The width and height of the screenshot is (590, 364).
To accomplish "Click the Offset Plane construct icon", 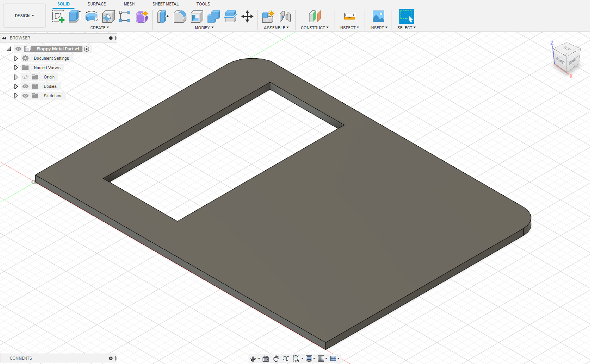I will point(315,16).
